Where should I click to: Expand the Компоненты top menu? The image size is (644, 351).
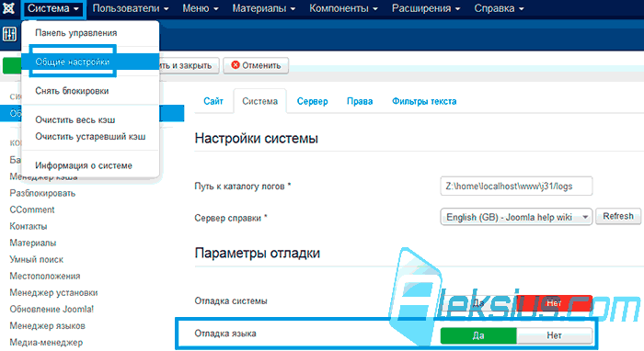343,8
